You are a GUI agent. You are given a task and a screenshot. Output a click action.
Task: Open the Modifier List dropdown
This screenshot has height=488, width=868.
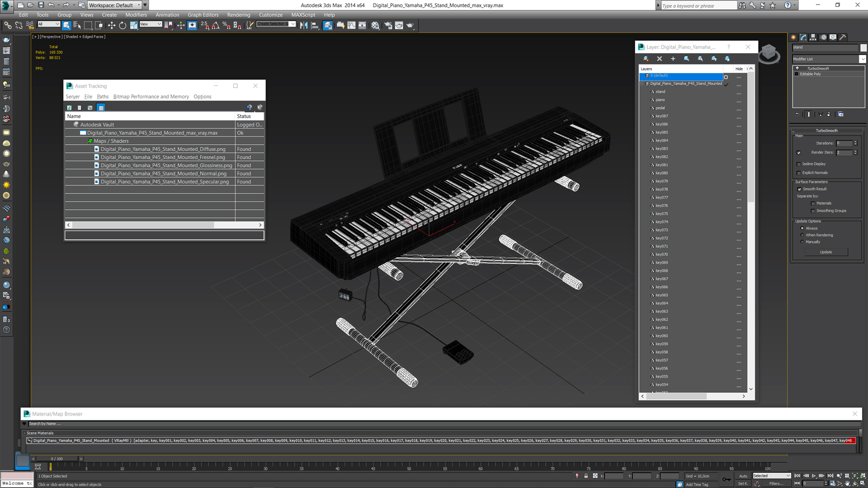point(863,59)
